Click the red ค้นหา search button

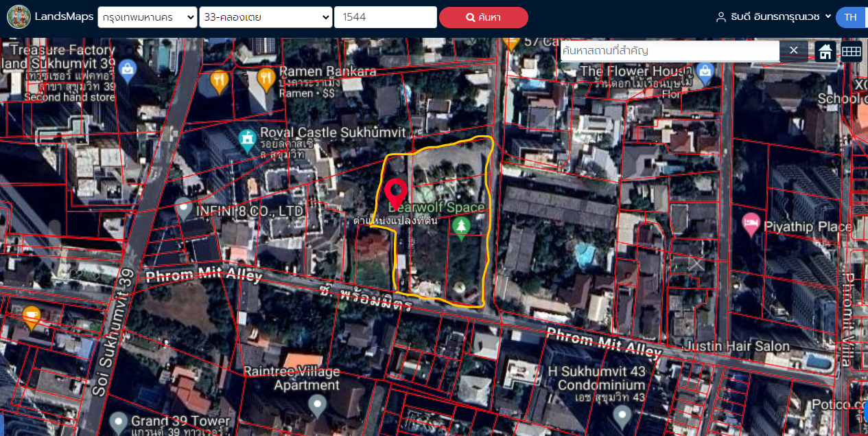(x=484, y=17)
